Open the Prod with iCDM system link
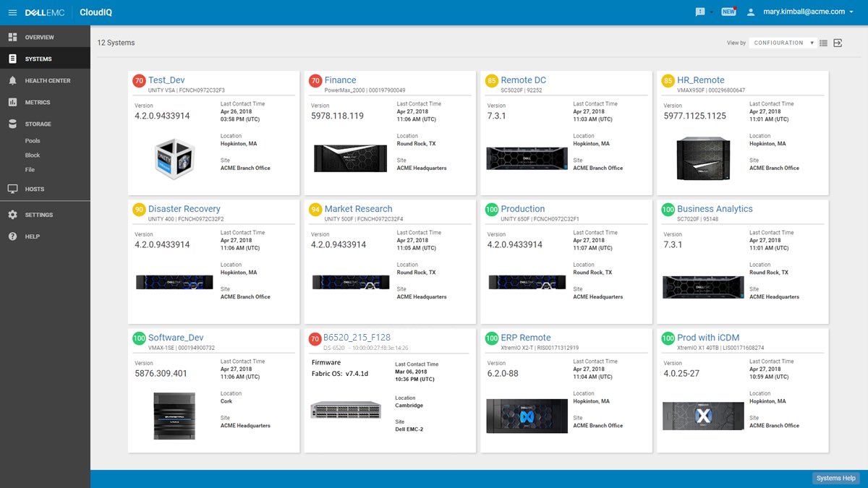868x488 pixels. click(x=708, y=338)
